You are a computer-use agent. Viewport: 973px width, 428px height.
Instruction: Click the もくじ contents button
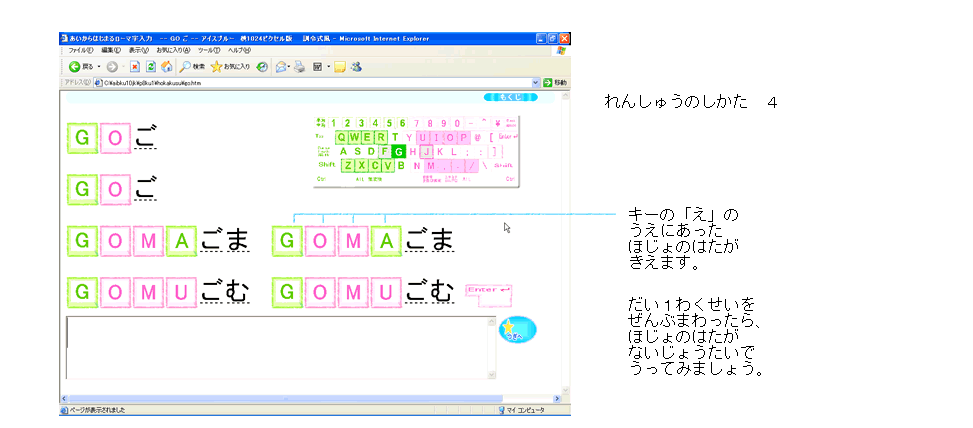point(510,97)
